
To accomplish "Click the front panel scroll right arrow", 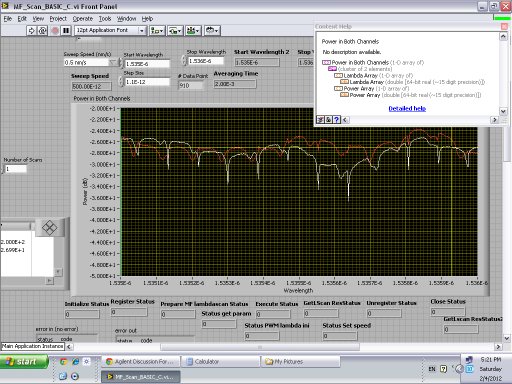I will pyautogui.click(x=498, y=347).
